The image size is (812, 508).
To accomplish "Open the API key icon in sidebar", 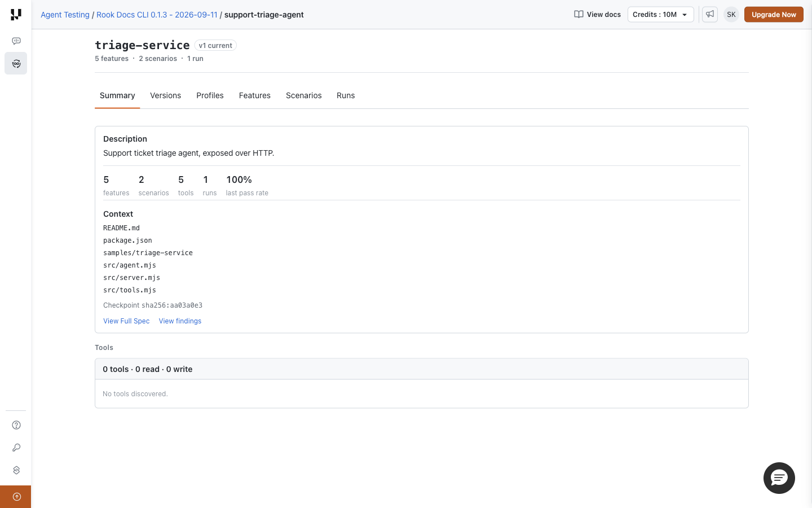I will (x=16, y=448).
